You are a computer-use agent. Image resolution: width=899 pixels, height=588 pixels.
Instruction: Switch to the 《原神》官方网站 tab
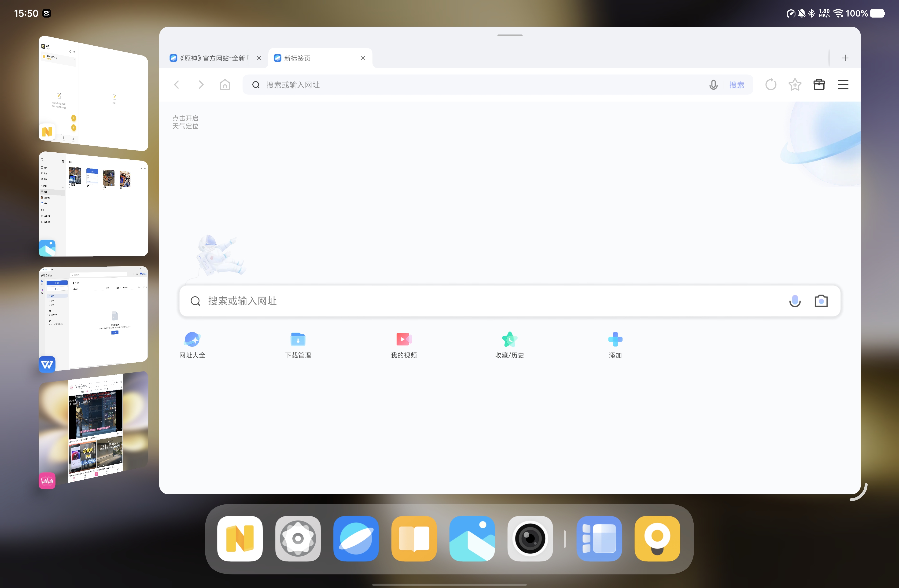[x=212, y=58]
